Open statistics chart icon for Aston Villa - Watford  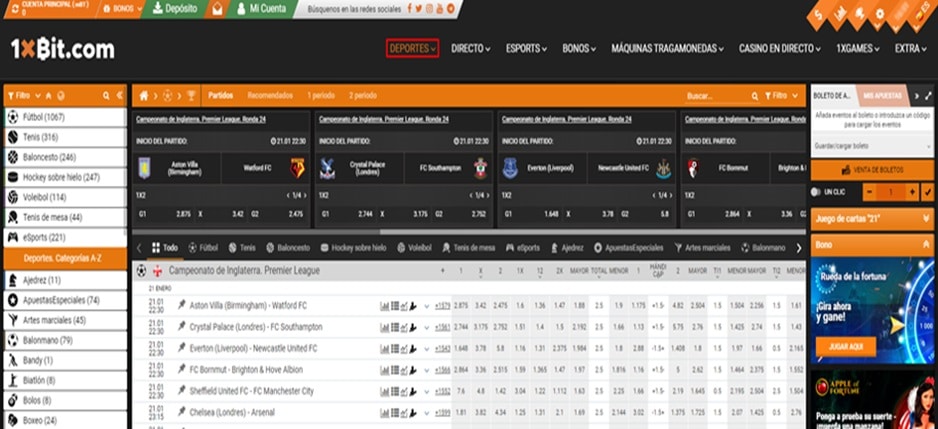click(384, 306)
